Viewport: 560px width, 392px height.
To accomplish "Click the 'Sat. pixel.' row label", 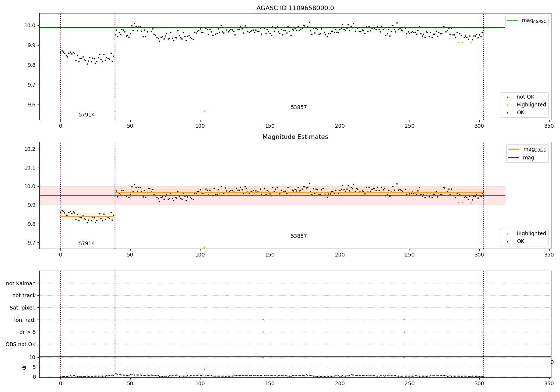I will point(23,308).
